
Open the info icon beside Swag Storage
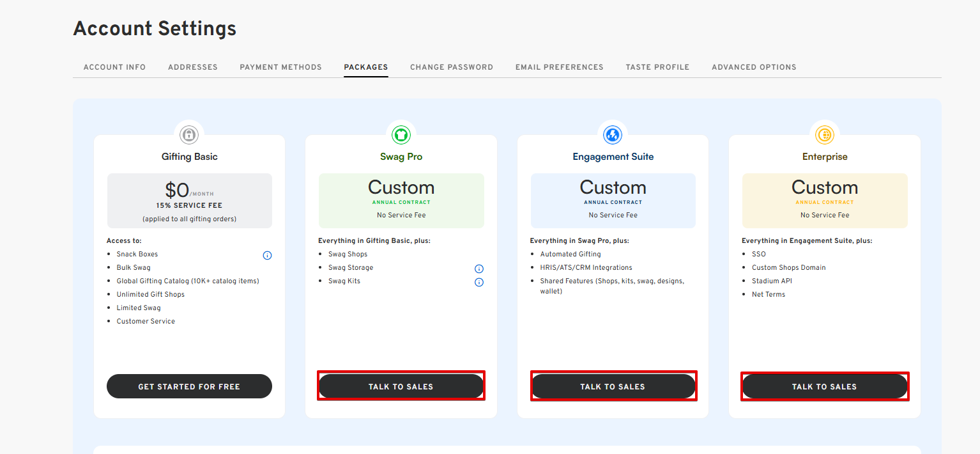click(479, 269)
